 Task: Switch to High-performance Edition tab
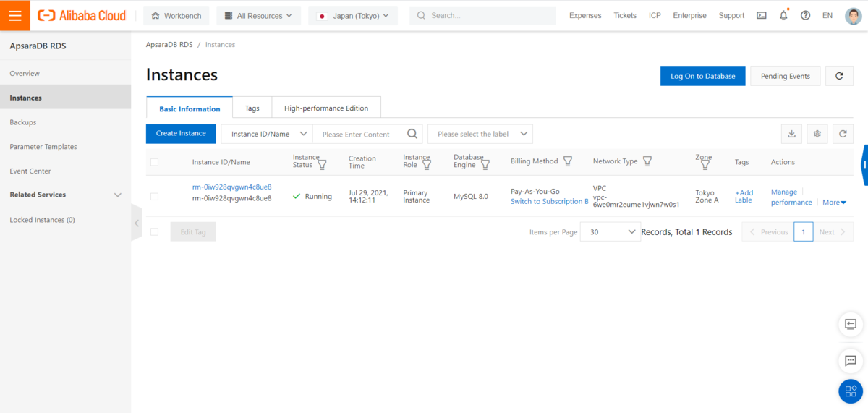[326, 108]
